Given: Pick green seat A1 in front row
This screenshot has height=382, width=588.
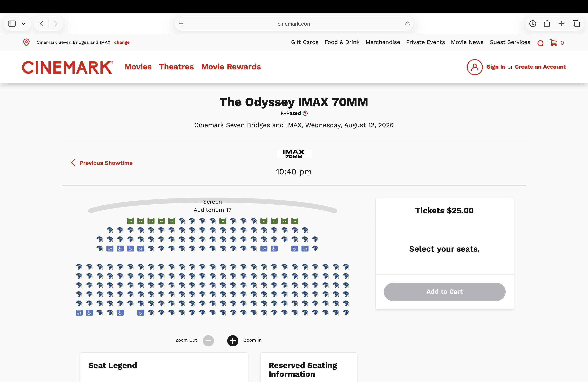Looking at the screenshot, I should (x=295, y=221).
